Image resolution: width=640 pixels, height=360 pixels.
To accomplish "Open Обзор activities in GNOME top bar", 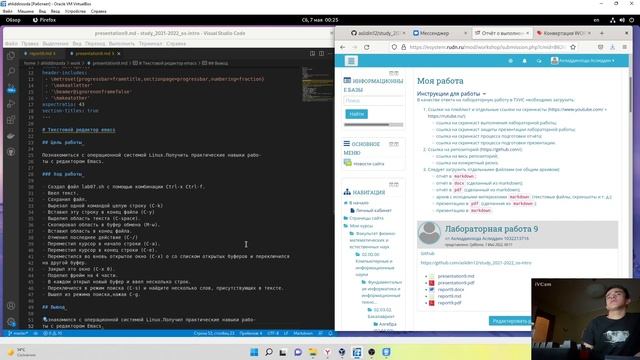I will coord(13,20).
